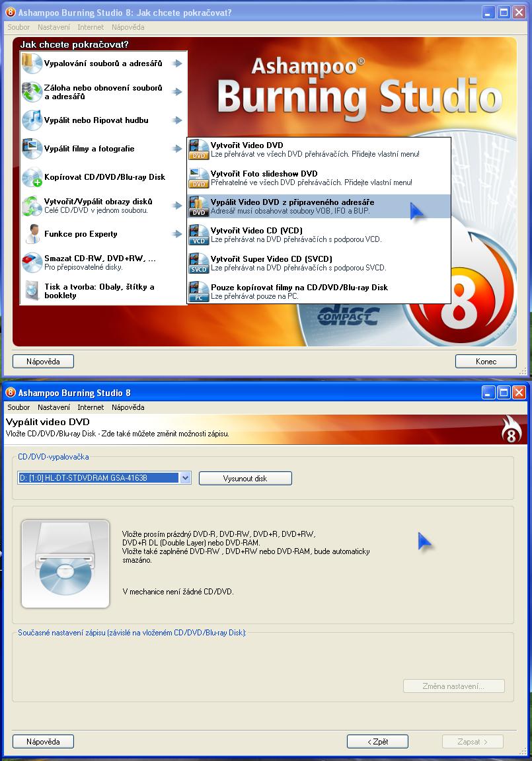The width and height of the screenshot is (532, 761).
Task: Open Internet menu in lower window
Action: [91, 407]
